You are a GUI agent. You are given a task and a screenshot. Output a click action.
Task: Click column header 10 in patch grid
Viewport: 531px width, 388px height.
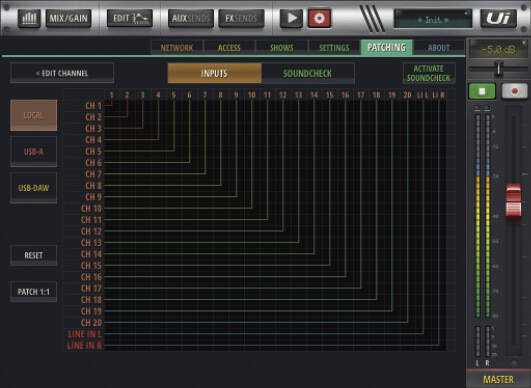tap(252, 95)
